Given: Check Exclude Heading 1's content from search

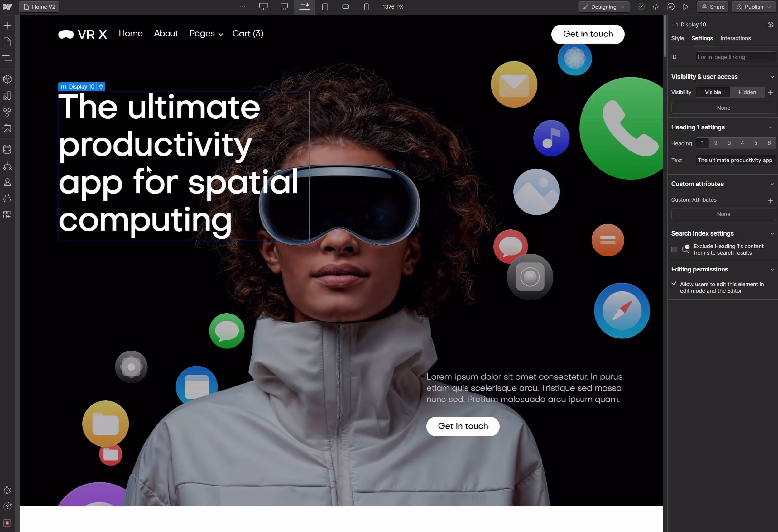Looking at the screenshot, I should pos(674,249).
